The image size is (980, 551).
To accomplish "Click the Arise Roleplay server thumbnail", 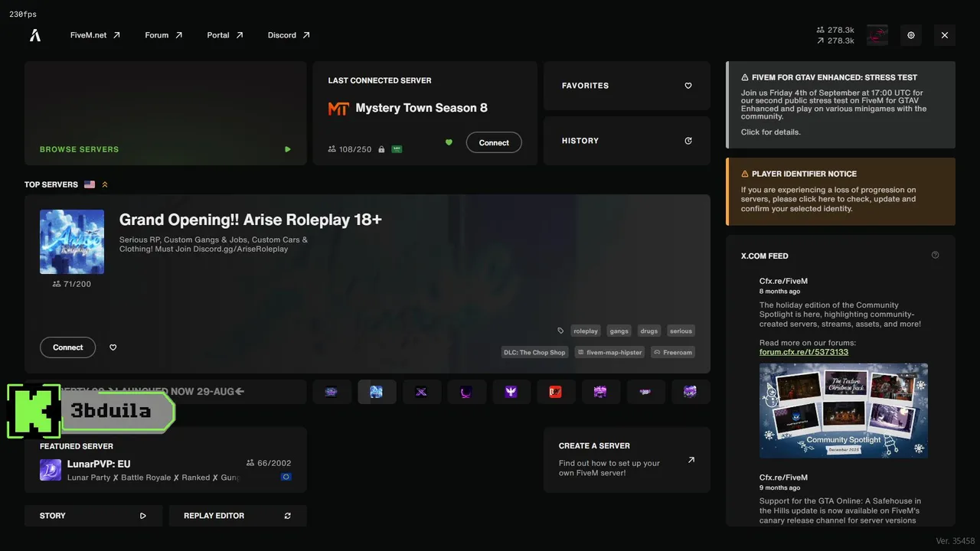I will coord(72,242).
